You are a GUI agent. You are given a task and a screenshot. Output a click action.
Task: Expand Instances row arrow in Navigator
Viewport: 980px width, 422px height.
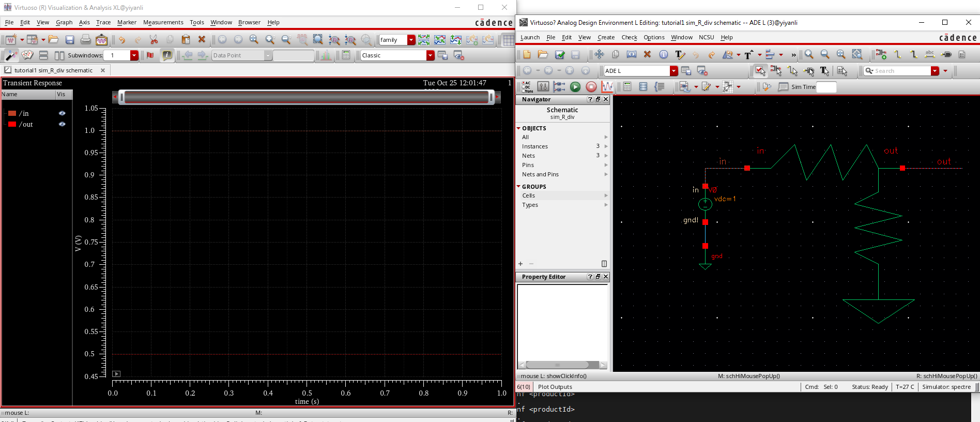click(x=606, y=146)
